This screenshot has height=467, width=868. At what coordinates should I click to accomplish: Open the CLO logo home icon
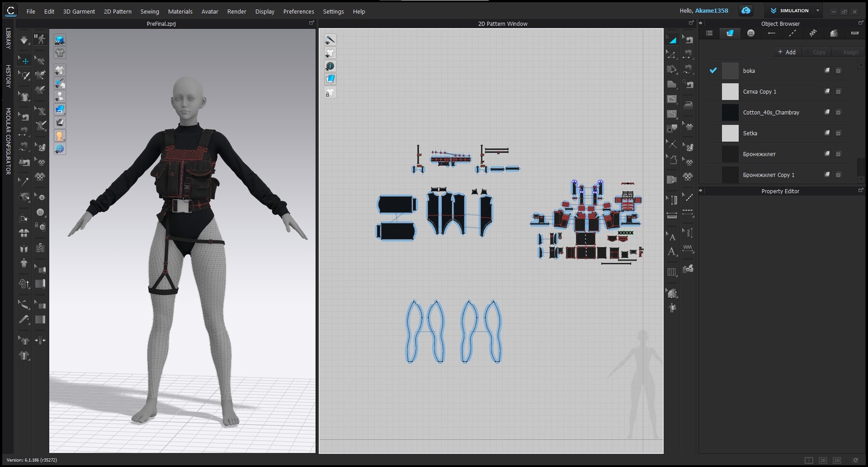click(x=11, y=11)
